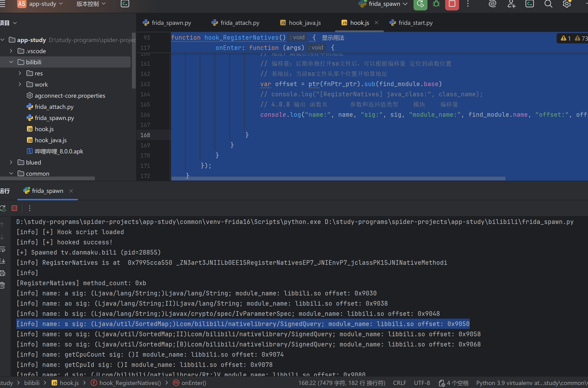Click line number 168 in the gutter
Screen dimensions: 588x388
click(x=145, y=135)
